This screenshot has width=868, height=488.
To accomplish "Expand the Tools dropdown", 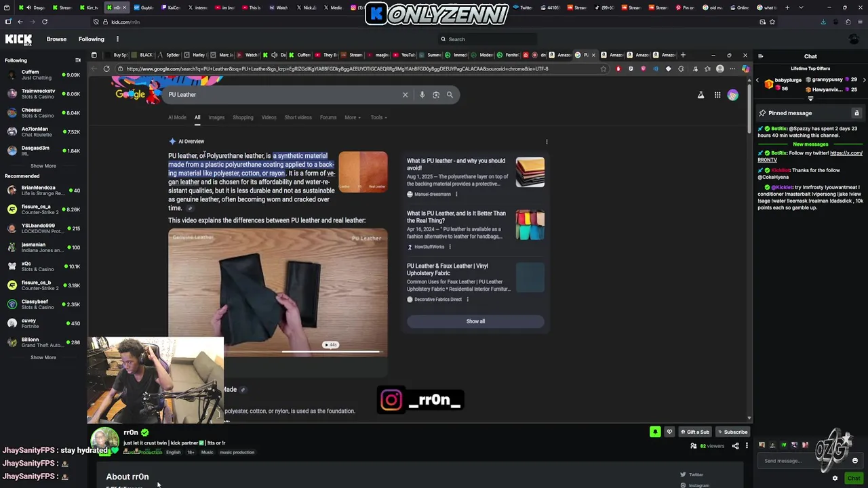I will tap(378, 117).
